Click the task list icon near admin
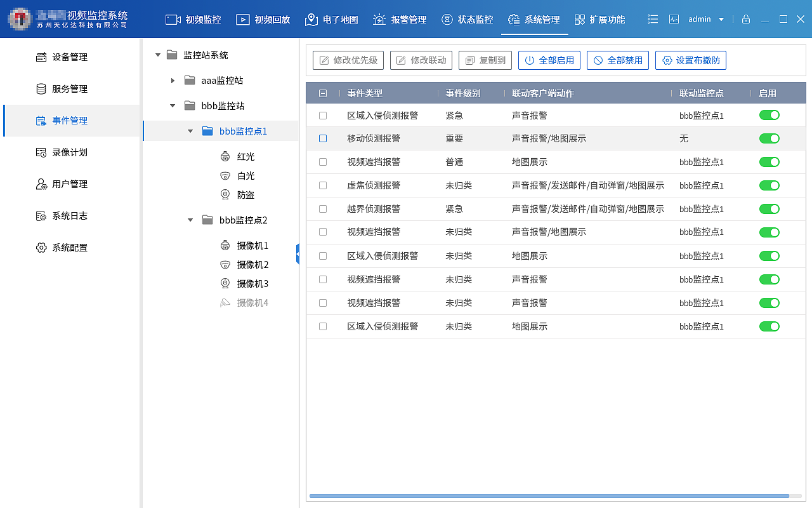The width and height of the screenshot is (812, 508). pos(652,19)
